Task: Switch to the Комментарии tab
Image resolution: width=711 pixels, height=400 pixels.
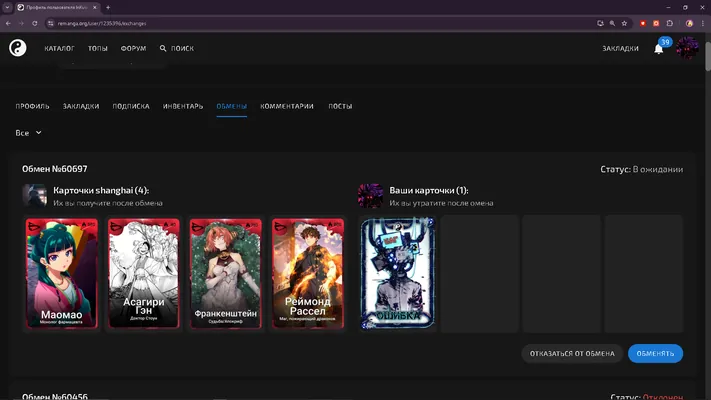Action: (x=287, y=106)
